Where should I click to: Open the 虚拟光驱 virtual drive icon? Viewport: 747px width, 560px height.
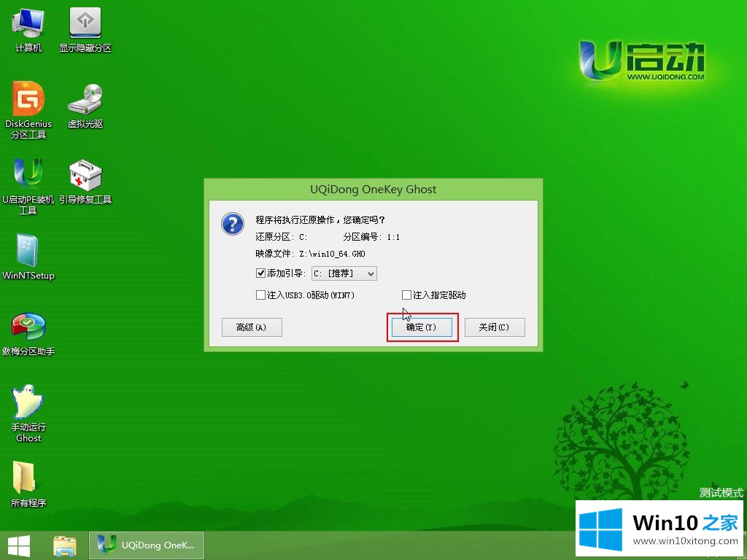coord(85,106)
